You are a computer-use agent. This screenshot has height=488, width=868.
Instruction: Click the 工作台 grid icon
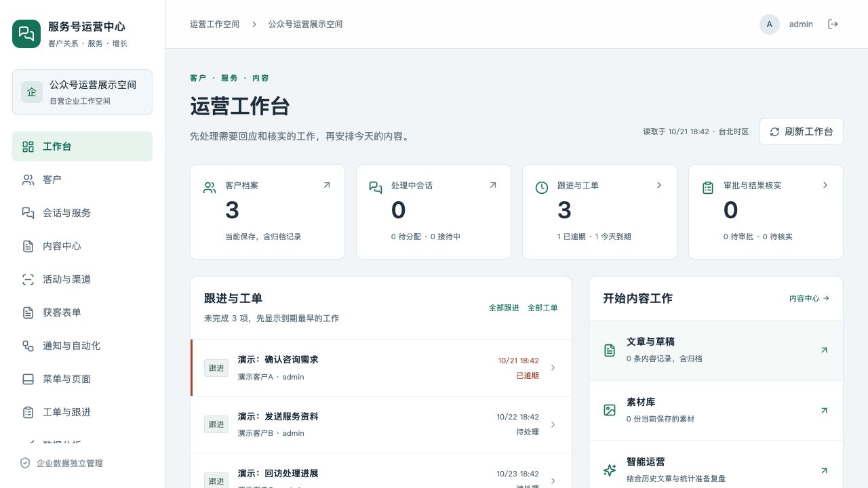(28, 146)
